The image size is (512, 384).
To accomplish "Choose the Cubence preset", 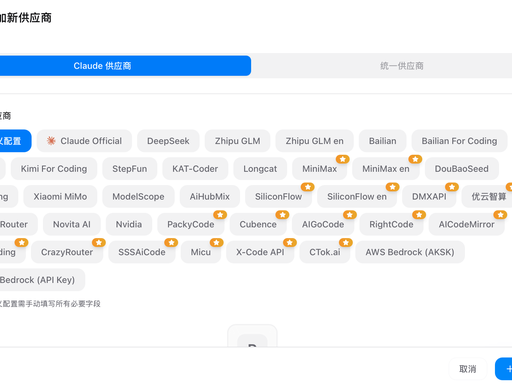I will [258, 224].
